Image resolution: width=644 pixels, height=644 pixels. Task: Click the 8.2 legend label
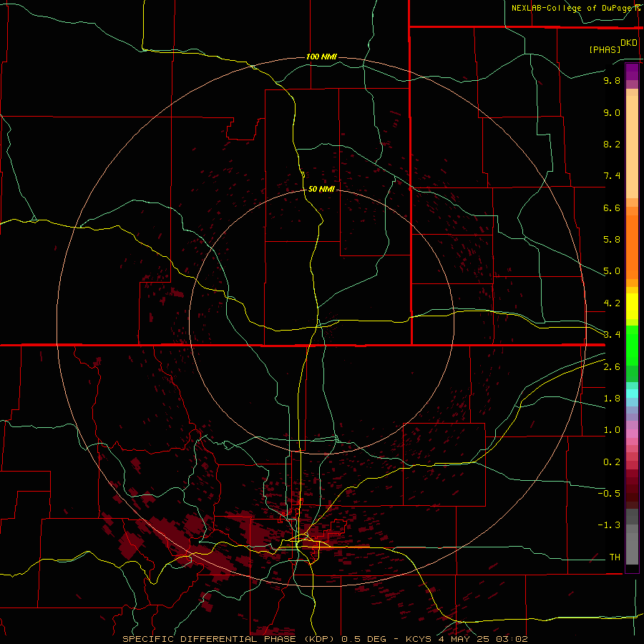(x=612, y=145)
